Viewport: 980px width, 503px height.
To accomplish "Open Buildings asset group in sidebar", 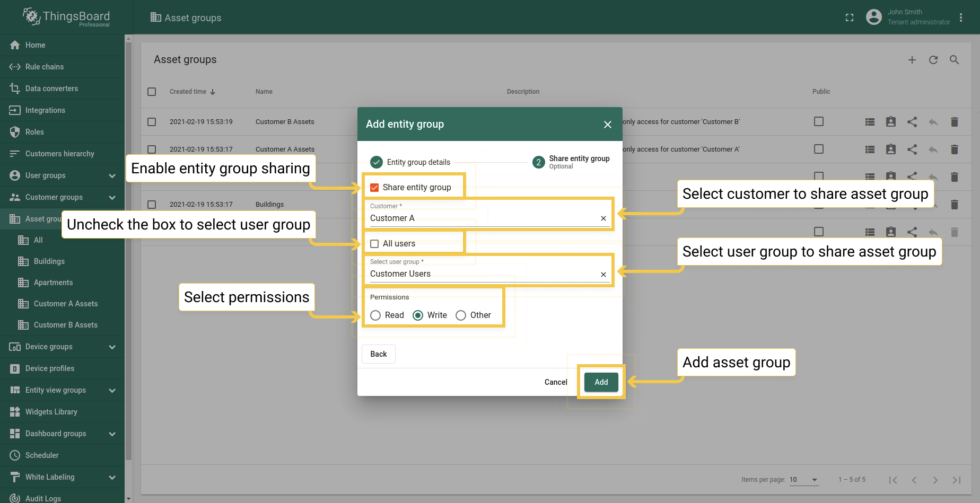I will (62, 261).
